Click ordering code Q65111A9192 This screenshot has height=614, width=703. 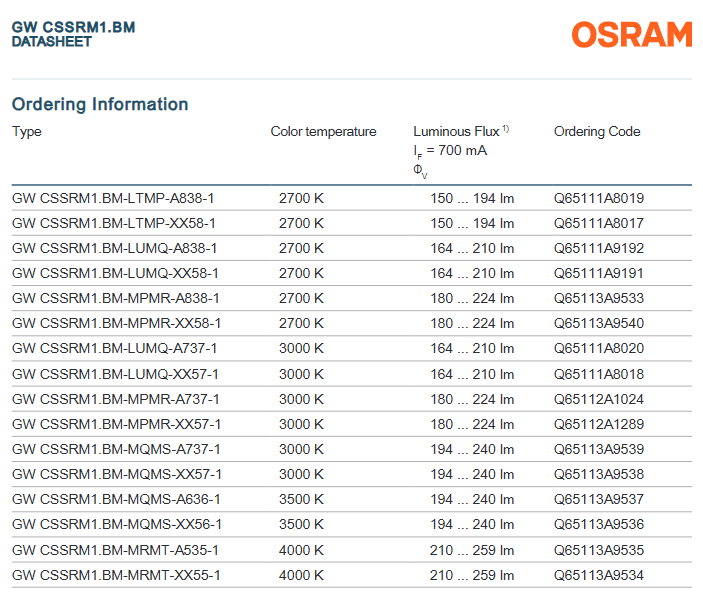[599, 248]
